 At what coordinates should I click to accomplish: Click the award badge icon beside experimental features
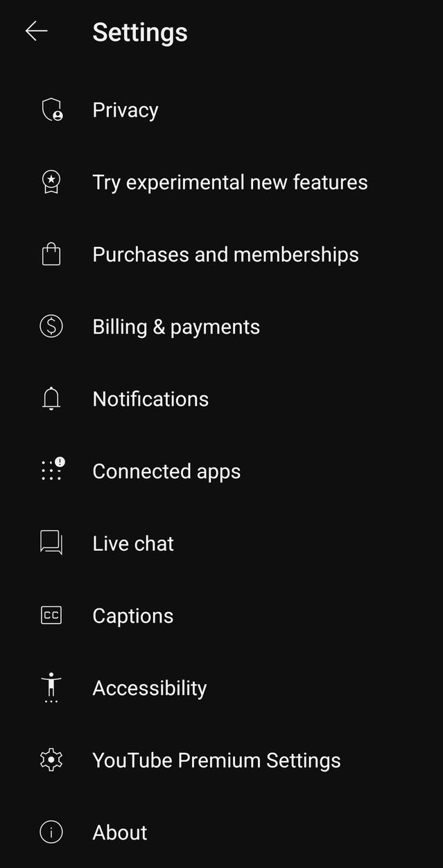coord(51,182)
